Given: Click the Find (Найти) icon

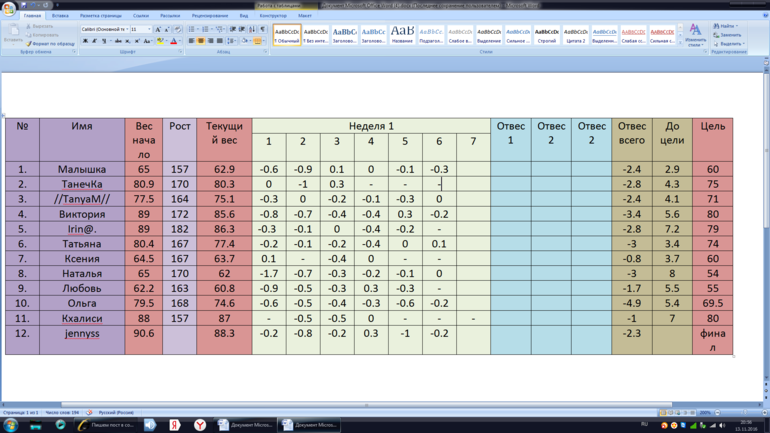Looking at the screenshot, I should (728, 26).
